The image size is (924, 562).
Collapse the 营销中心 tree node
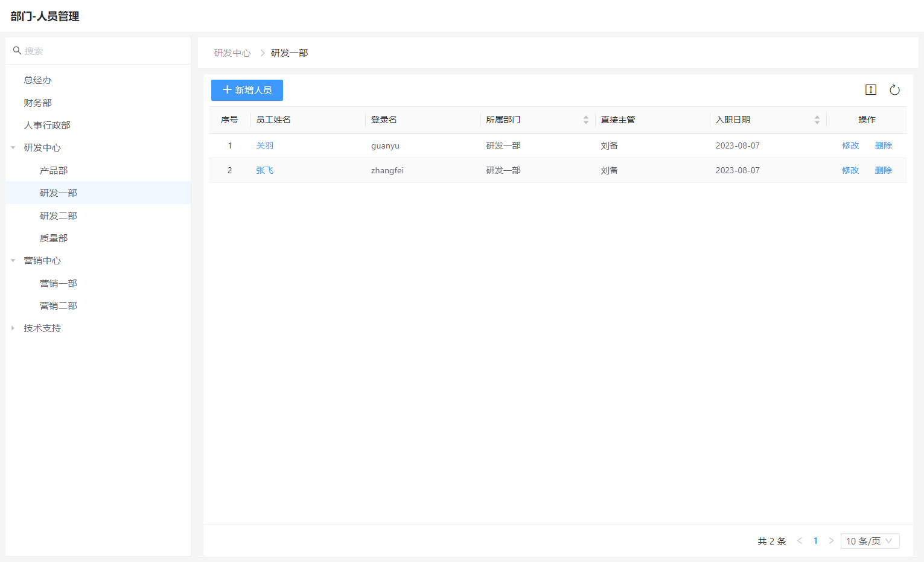point(13,261)
